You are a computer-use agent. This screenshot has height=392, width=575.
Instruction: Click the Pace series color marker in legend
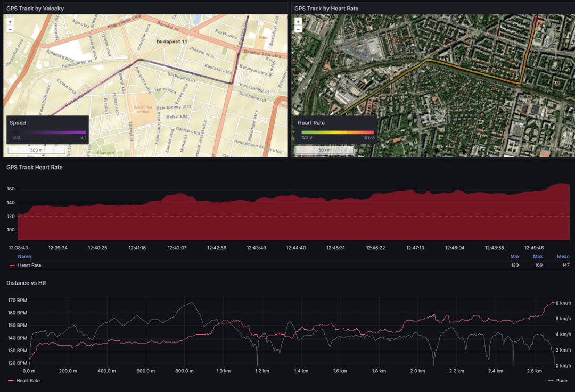(551, 380)
